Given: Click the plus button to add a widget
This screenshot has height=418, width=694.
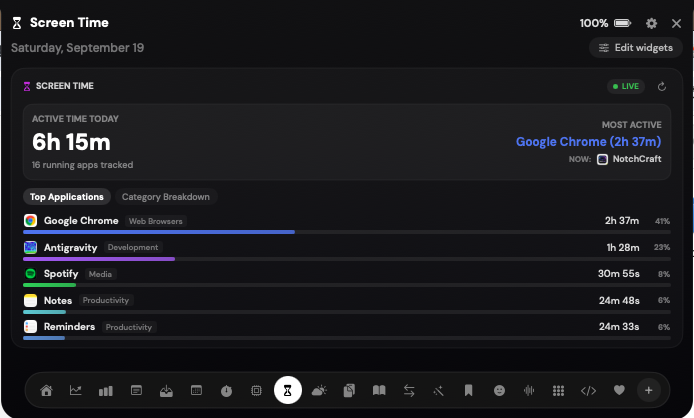Looking at the screenshot, I should (x=649, y=391).
